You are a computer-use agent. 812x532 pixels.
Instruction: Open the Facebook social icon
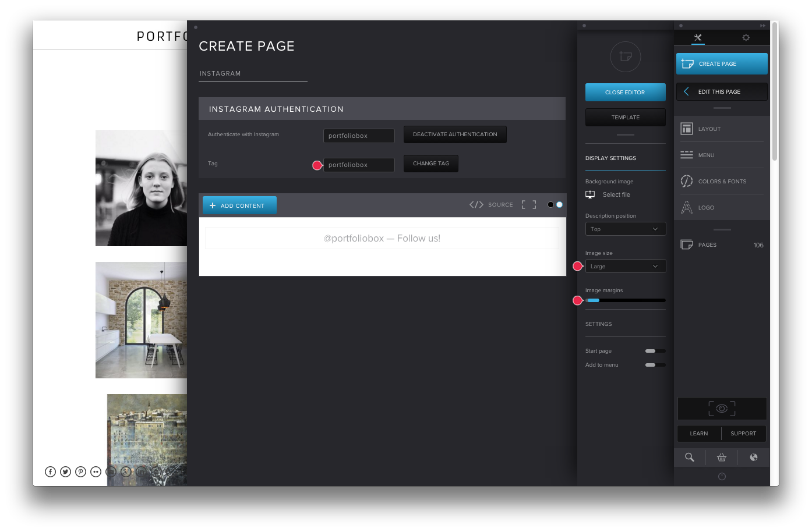coord(50,471)
